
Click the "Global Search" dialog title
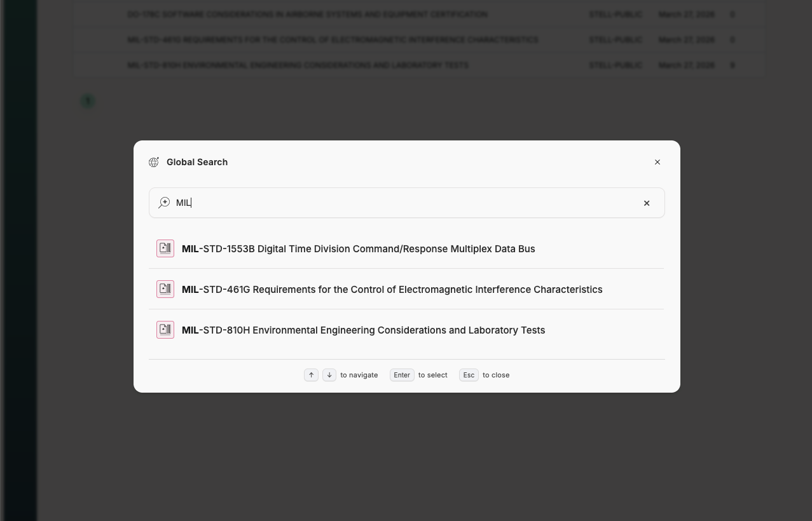pyautogui.click(x=197, y=162)
